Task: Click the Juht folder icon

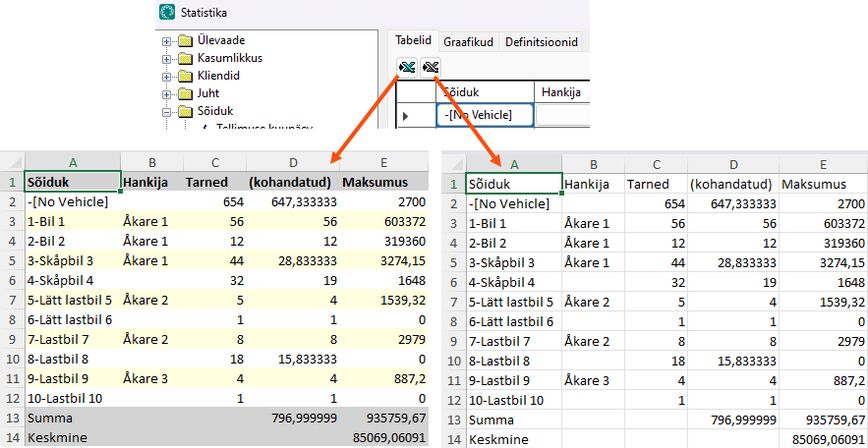Action: 185,94
